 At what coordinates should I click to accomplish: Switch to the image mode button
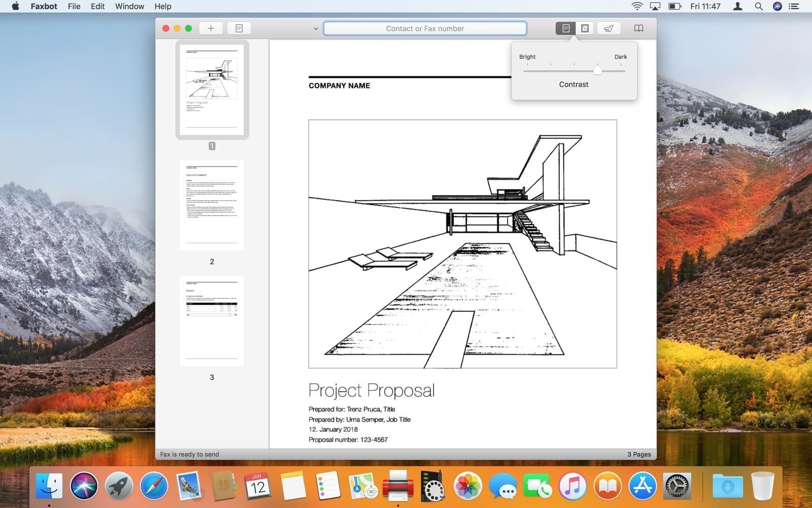click(585, 28)
